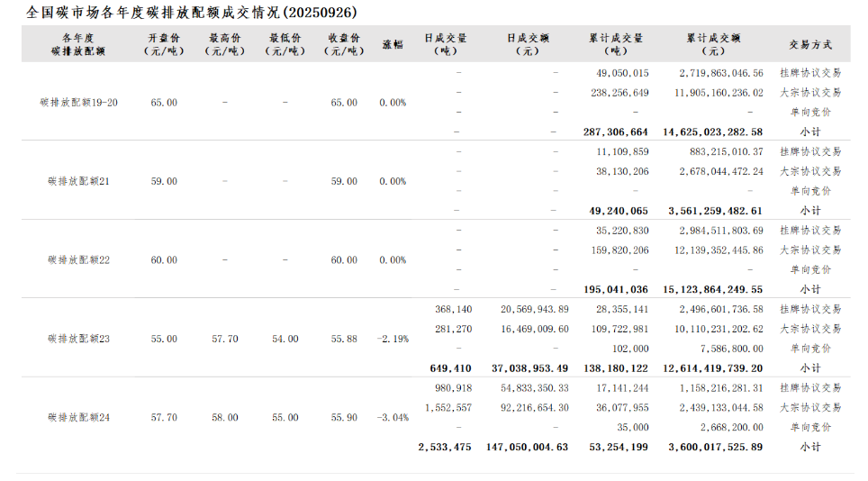Click the -3.04% change value
868x481 pixels.
[393, 418]
